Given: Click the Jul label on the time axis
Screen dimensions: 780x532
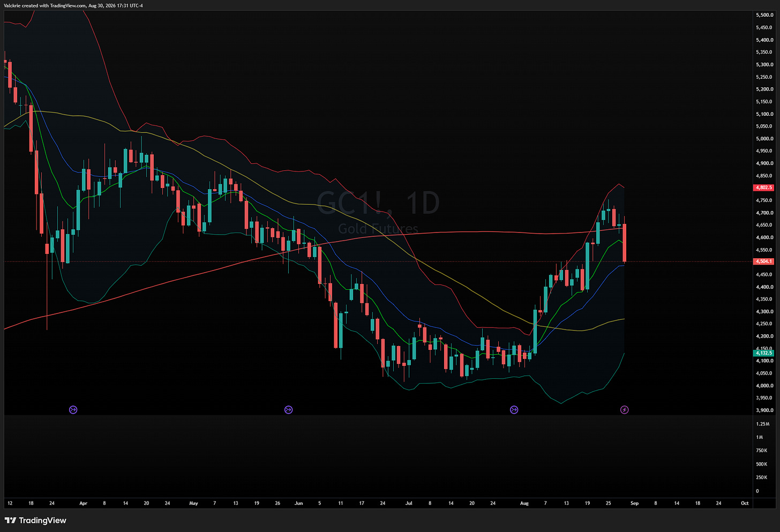Looking at the screenshot, I should click(x=409, y=504).
